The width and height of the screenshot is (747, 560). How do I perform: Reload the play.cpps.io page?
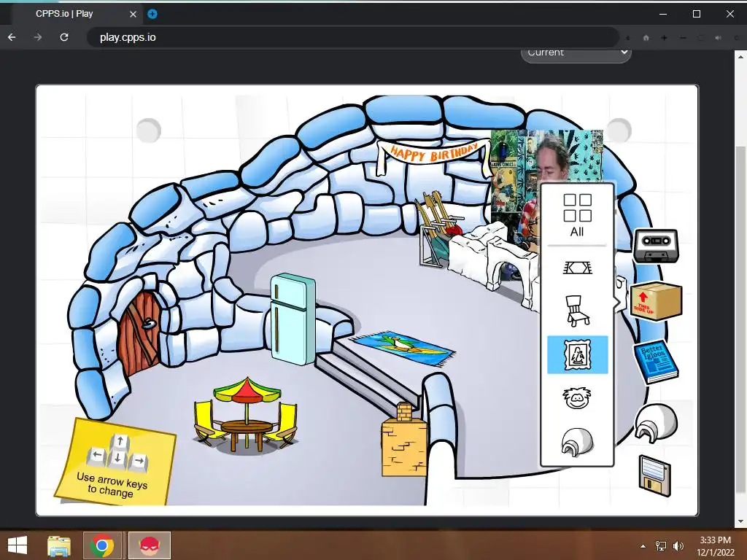coord(64,37)
